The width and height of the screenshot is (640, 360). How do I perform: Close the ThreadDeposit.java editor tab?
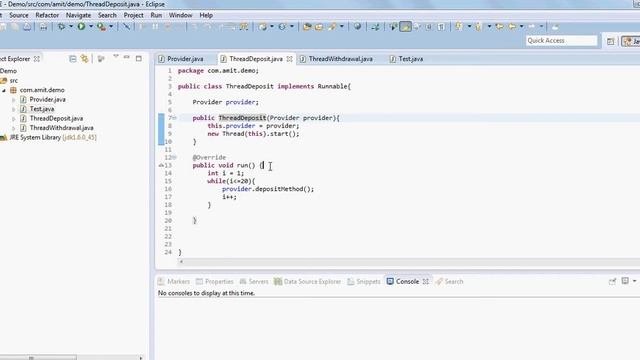(x=289, y=59)
